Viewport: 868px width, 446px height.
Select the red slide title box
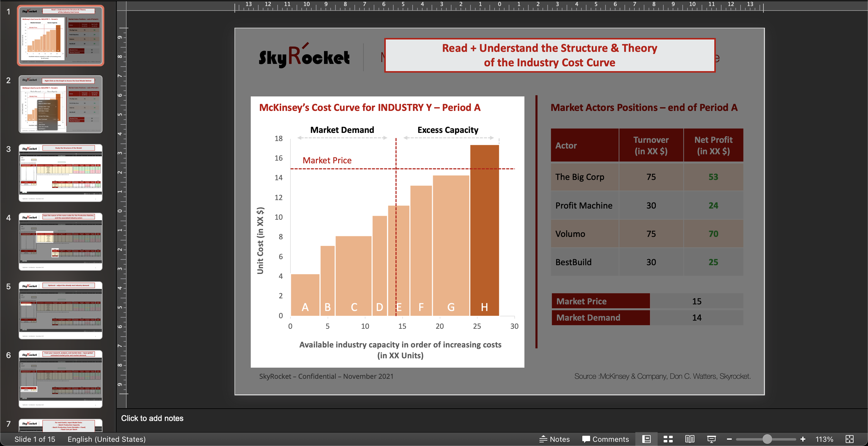pos(549,55)
